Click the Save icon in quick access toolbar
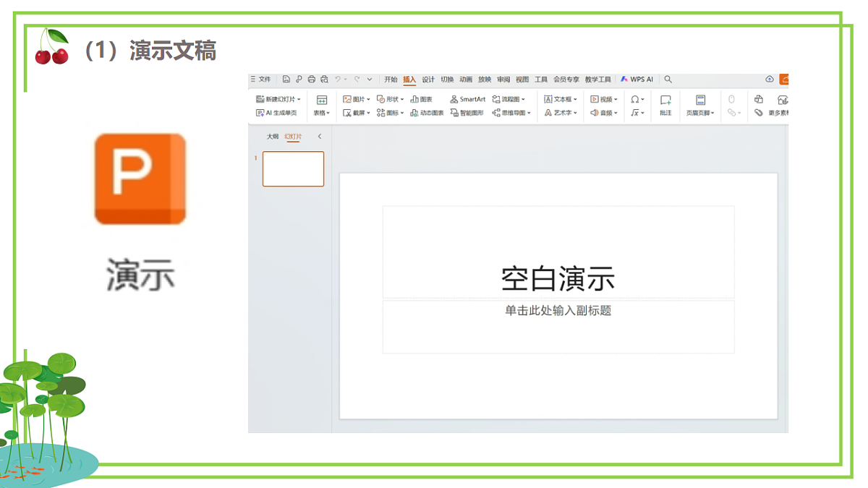The width and height of the screenshot is (868, 488). (x=286, y=80)
